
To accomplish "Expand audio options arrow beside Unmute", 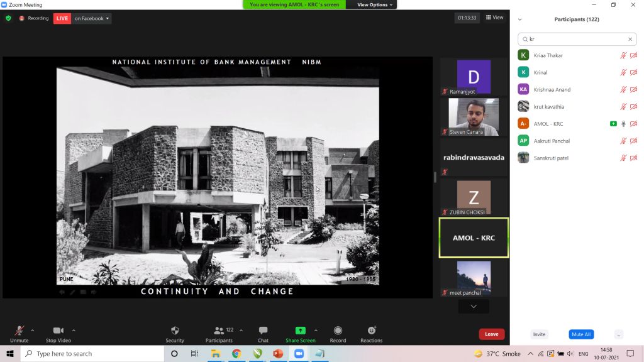I will (33, 330).
